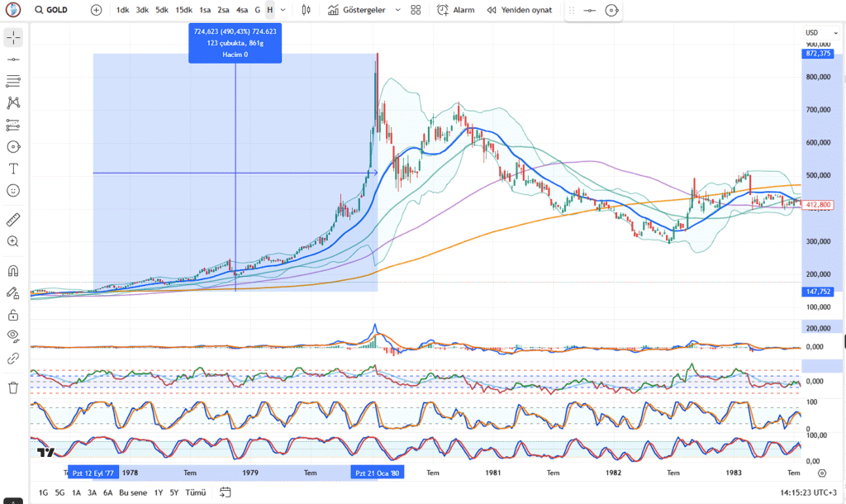Set the date range to Tümü

(x=195, y=492)
